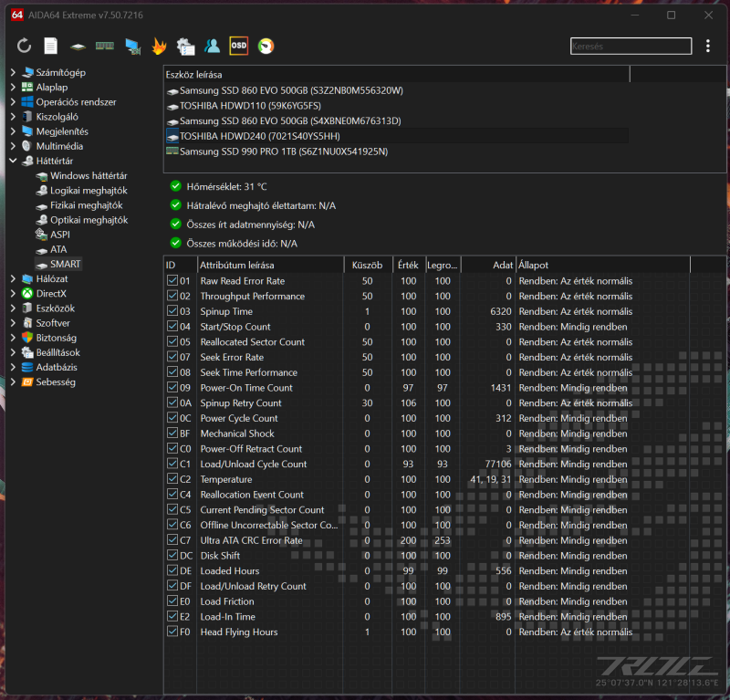Click the Alaplap motherboard icon
The image size is (730, 700).
[27, 87]
